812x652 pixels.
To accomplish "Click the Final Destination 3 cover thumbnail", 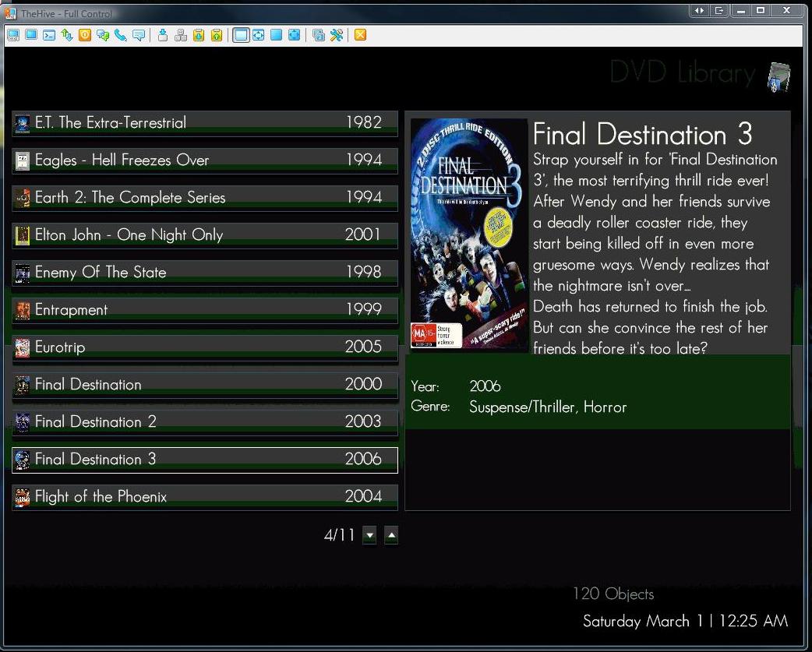I will 469,235.
